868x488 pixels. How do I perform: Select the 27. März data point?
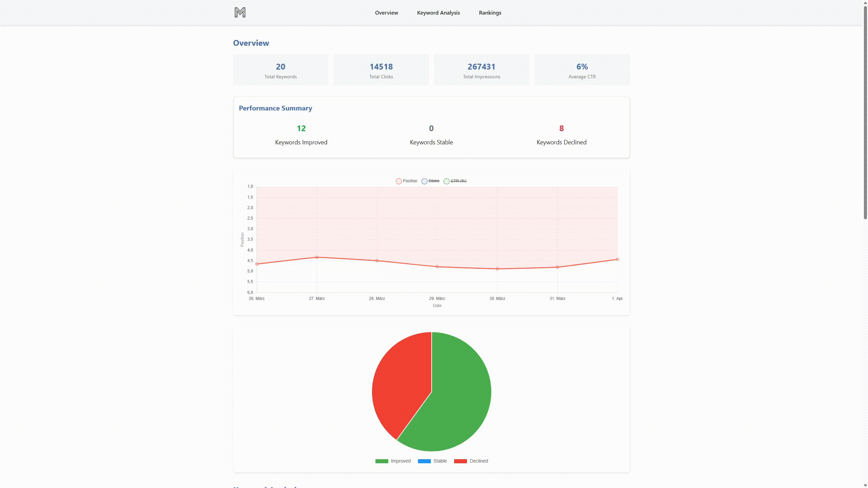pyautogui.click(x=317, y=257)
